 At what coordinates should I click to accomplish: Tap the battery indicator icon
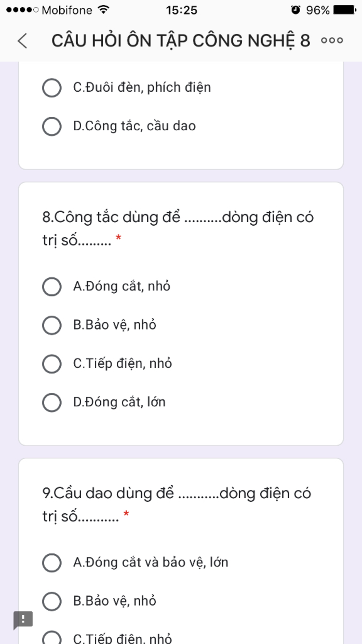point(344,10)
